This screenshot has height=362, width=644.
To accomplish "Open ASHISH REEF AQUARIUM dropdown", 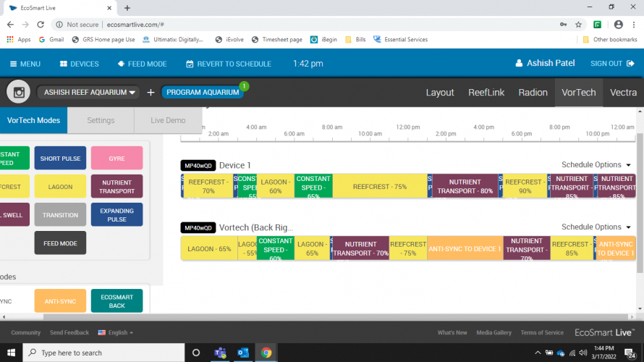I will click(89, 93).
